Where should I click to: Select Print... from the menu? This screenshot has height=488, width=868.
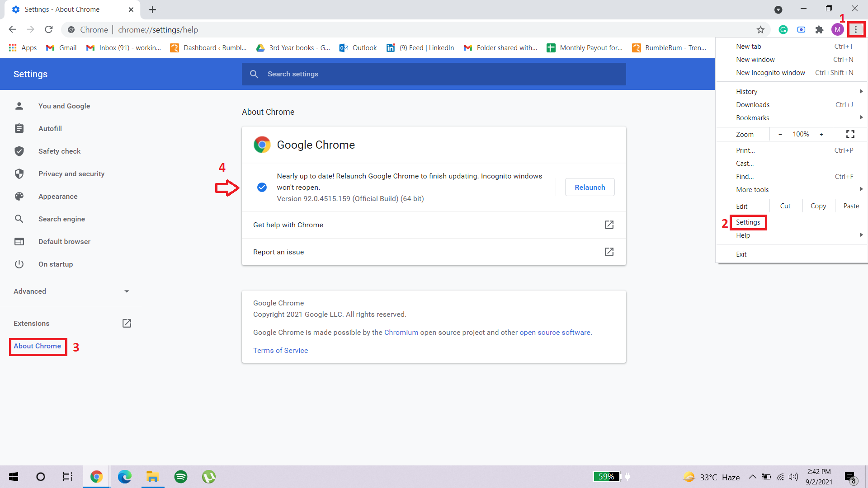tap(792, 150)
